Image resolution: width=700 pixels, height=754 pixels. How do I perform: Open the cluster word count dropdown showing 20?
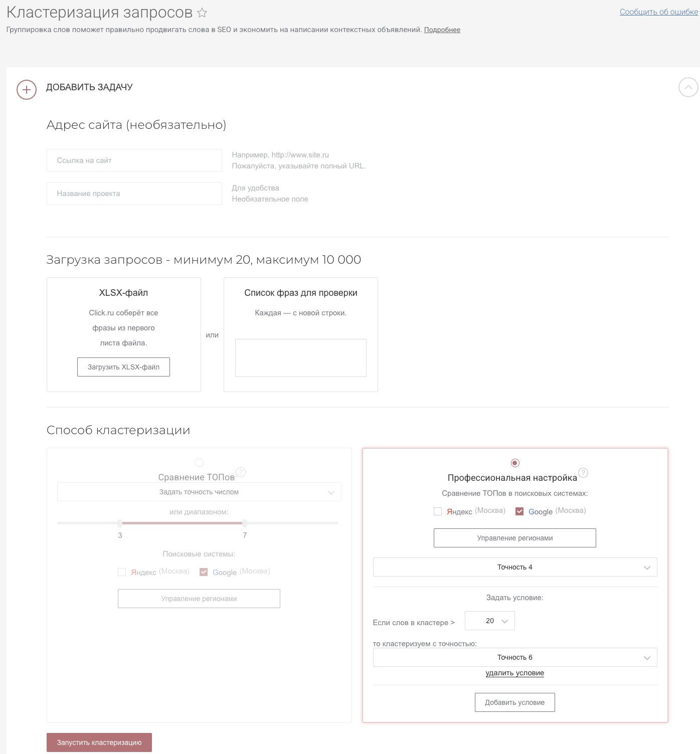(490, 621)
